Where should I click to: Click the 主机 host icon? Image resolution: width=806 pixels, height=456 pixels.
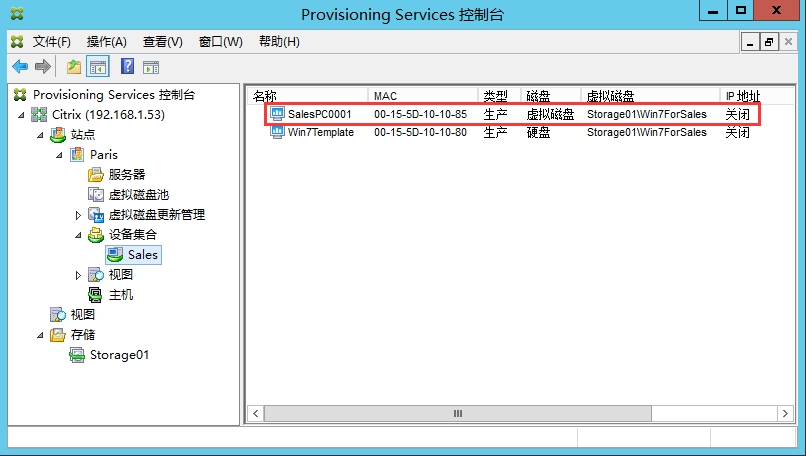[x=96, y=295]
